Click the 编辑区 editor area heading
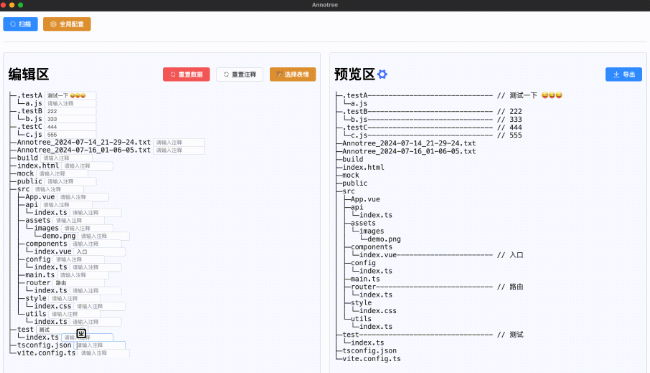This screenshot has height=373, width=650. [x=29, y=75]
